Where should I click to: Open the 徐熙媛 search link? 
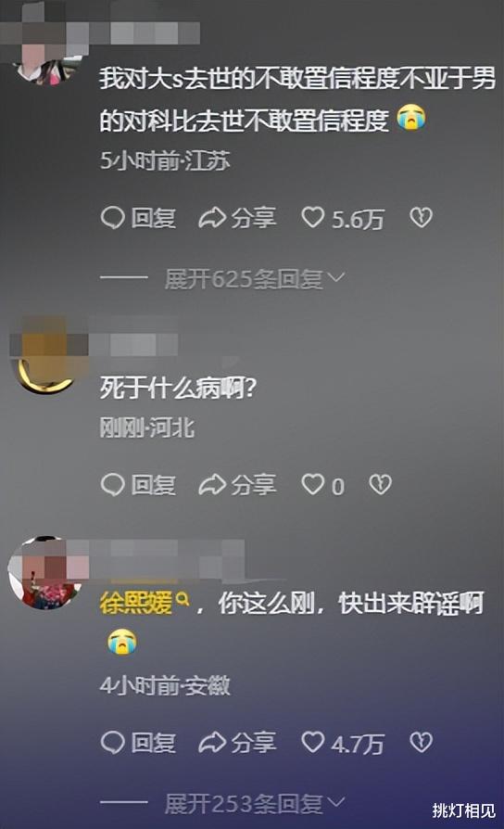pyautogui.click(x=144, y=603)
